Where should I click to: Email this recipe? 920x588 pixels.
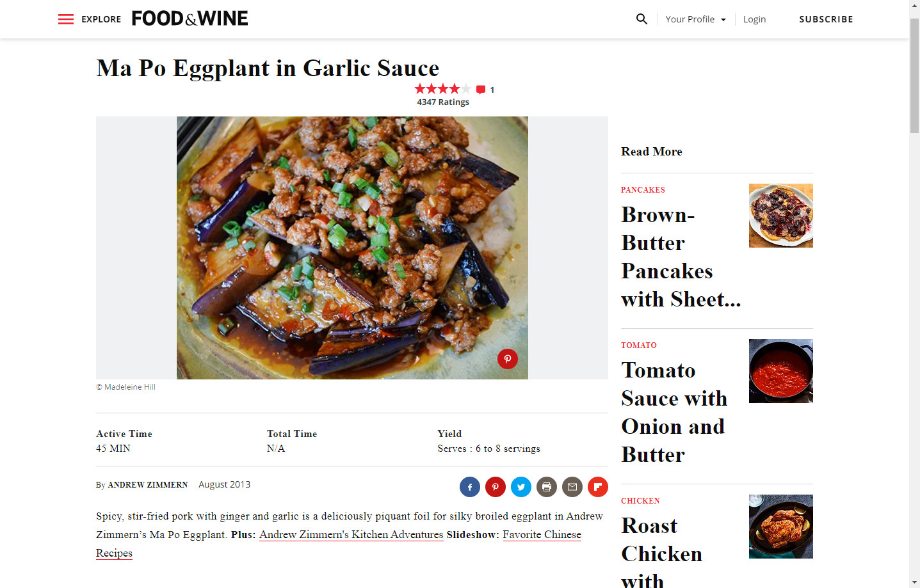(x=572, y=487)
